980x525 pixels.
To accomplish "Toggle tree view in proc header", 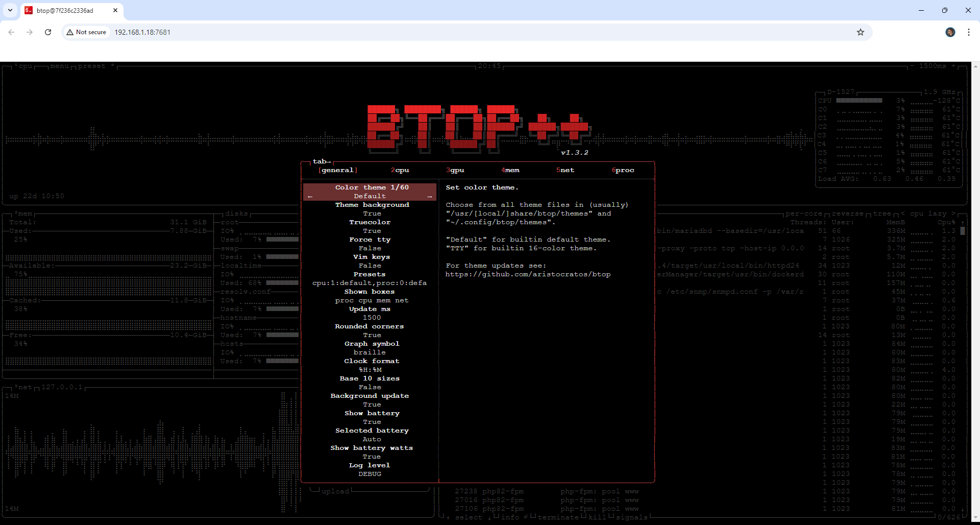I will pos(882,213).
